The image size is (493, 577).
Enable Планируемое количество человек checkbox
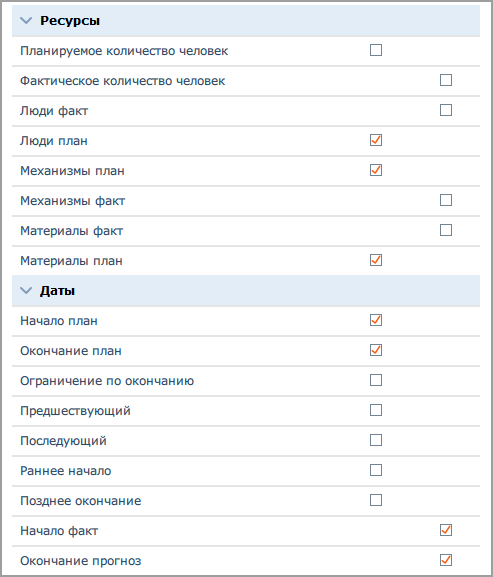[x=376, y=50]
